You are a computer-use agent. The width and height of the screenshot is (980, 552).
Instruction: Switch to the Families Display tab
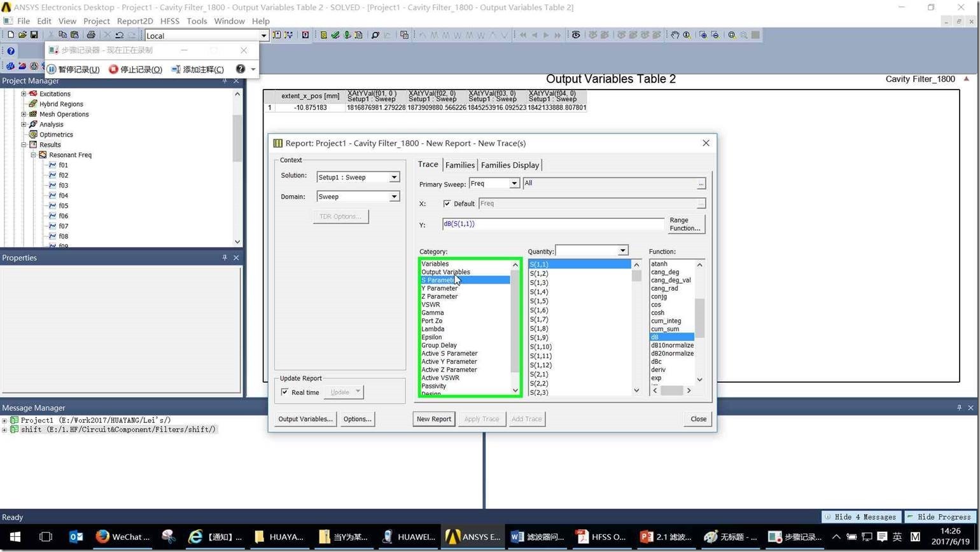(510, 165)
